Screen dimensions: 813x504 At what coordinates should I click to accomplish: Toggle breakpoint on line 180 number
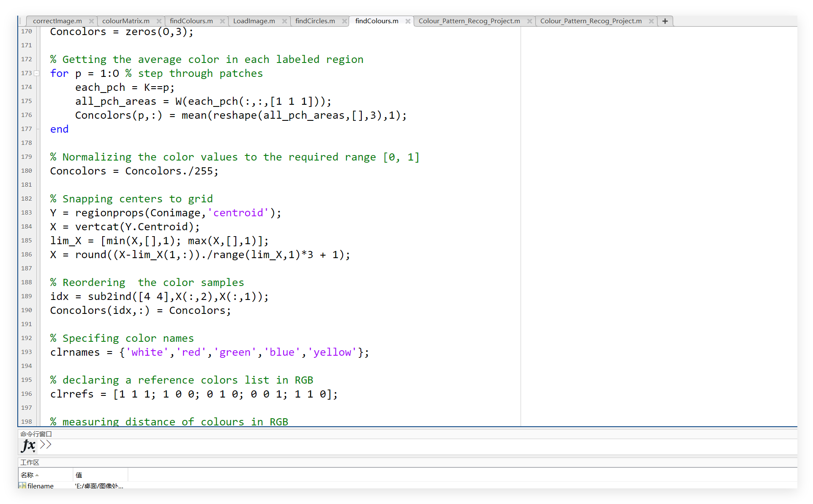(x=26, y=171)
